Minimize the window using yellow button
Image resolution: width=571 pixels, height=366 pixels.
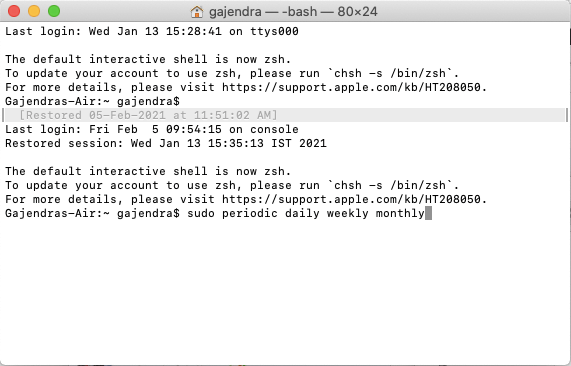(34, 11)
